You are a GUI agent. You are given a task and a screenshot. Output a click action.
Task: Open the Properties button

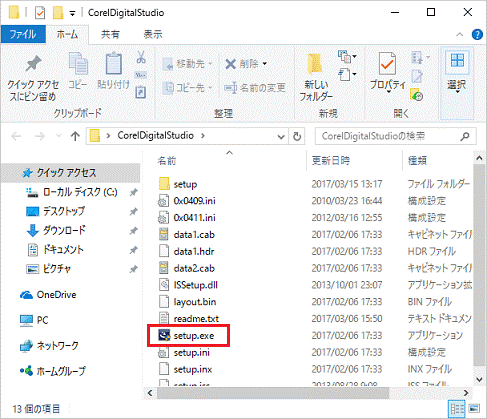pos(388,71)
